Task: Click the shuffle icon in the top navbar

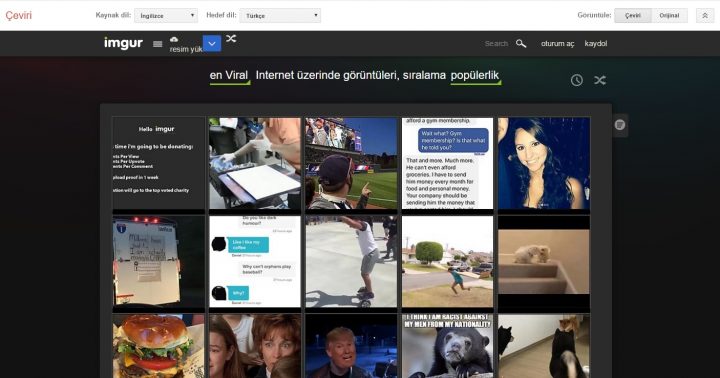Action: point(231,39)
